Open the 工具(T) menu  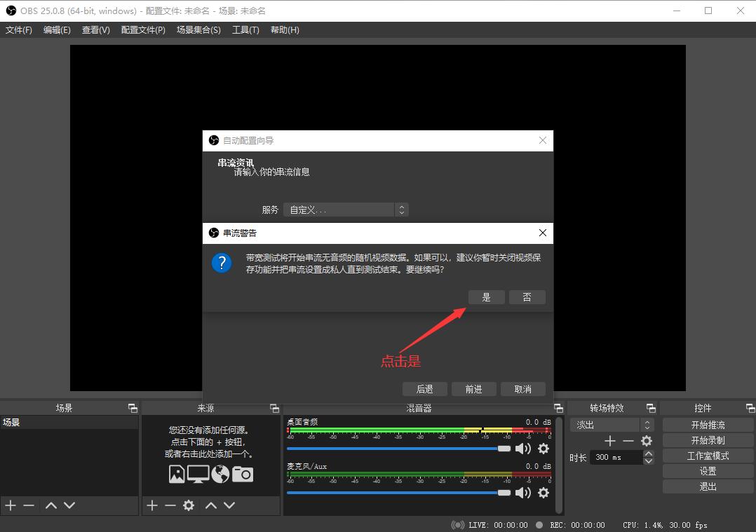245,30
